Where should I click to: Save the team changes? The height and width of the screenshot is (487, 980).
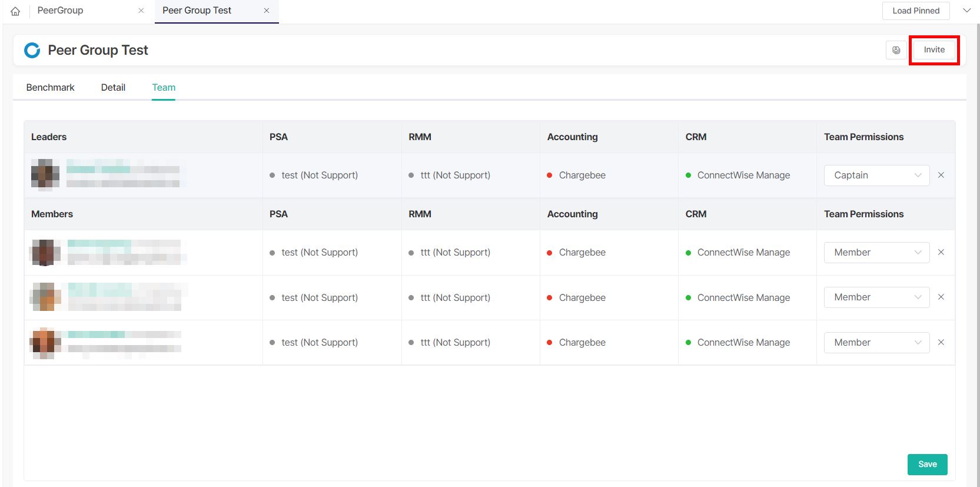[927, 464]
